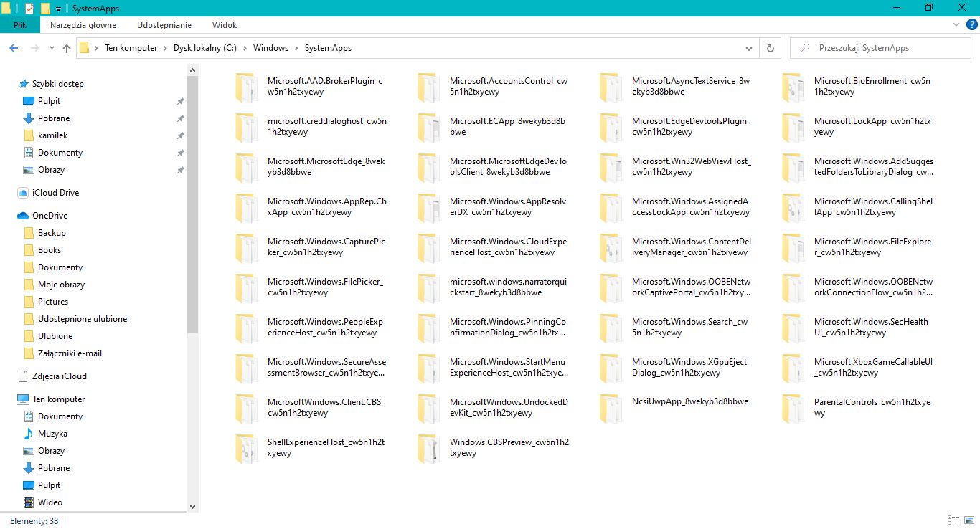
Task: Select the Microsoft.MicrosoftEdge_8wekyb3d8bbwe folder icon
Action: 247,167
